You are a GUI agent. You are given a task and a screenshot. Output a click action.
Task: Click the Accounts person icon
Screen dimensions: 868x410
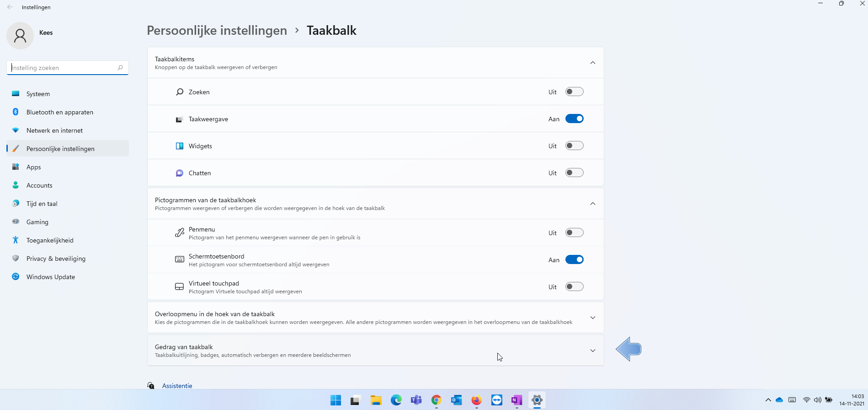16,185
